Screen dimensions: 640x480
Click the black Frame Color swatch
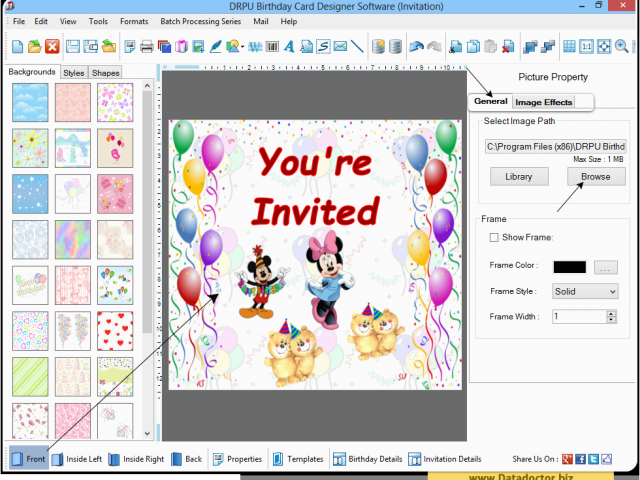tap(569, 267)
